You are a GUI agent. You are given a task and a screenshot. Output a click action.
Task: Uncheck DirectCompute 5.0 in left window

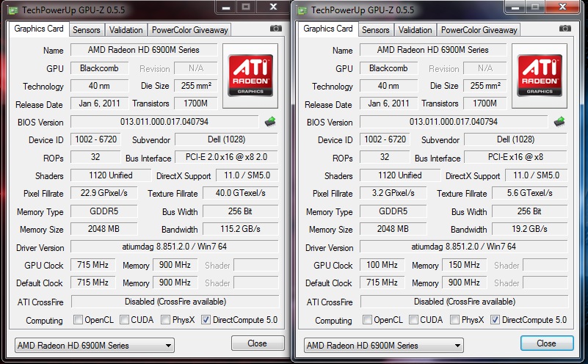(206, 320)
